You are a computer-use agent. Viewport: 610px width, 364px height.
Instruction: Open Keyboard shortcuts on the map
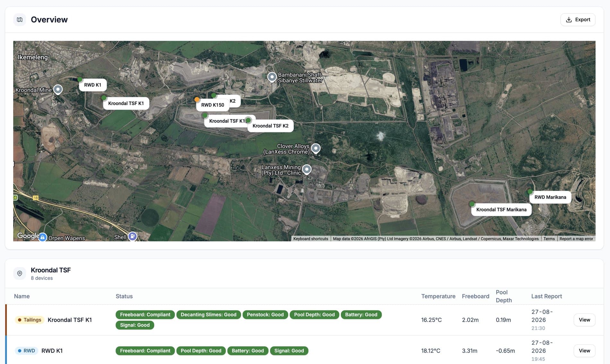(310, 239)
